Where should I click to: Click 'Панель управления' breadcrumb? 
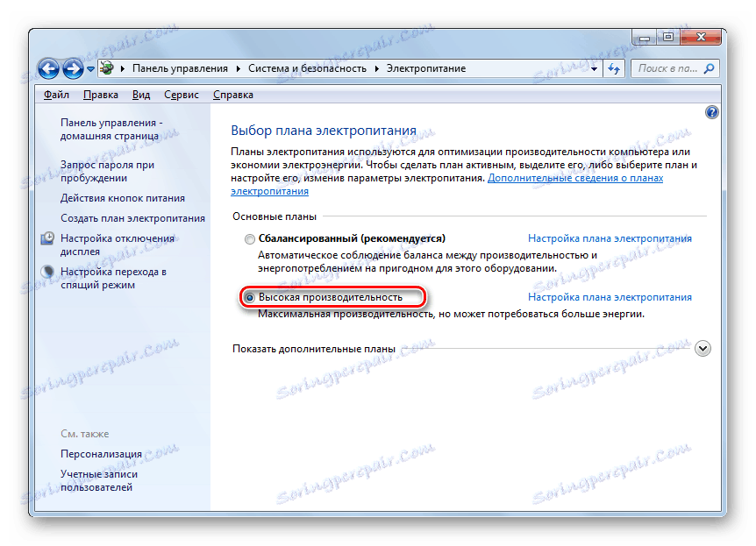click(180, 68)
